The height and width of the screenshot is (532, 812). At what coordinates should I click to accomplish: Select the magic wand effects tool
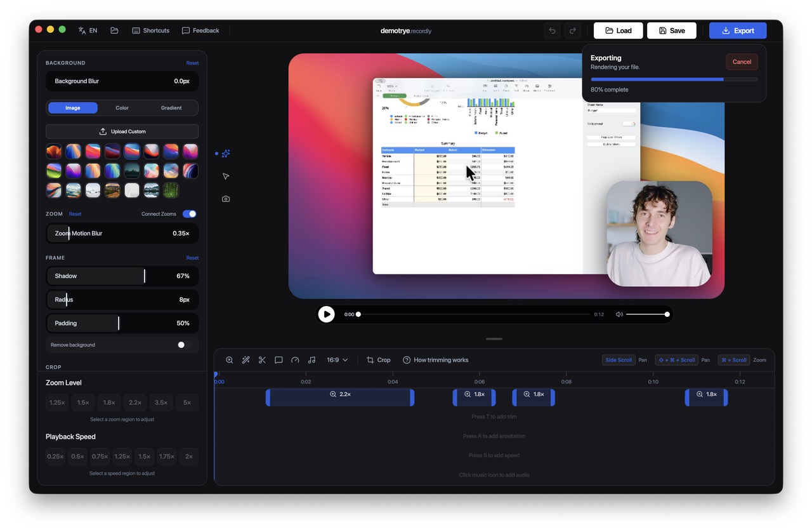point(246,360)
